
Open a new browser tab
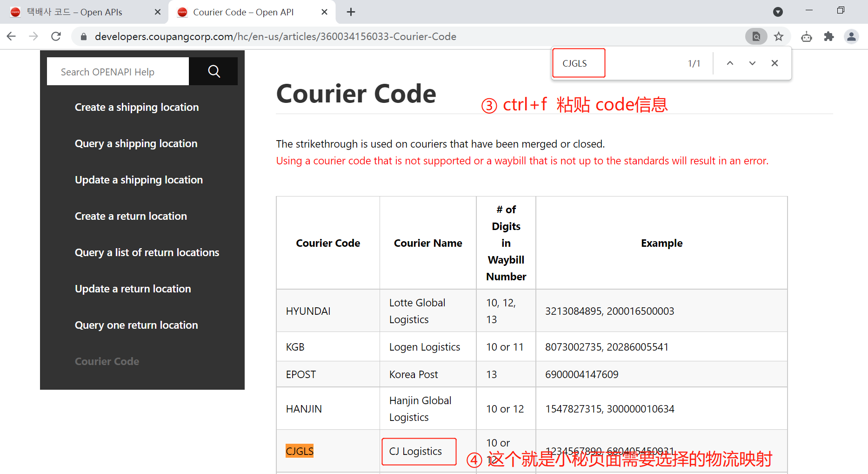pyautogui.click(x=351, y=12)
